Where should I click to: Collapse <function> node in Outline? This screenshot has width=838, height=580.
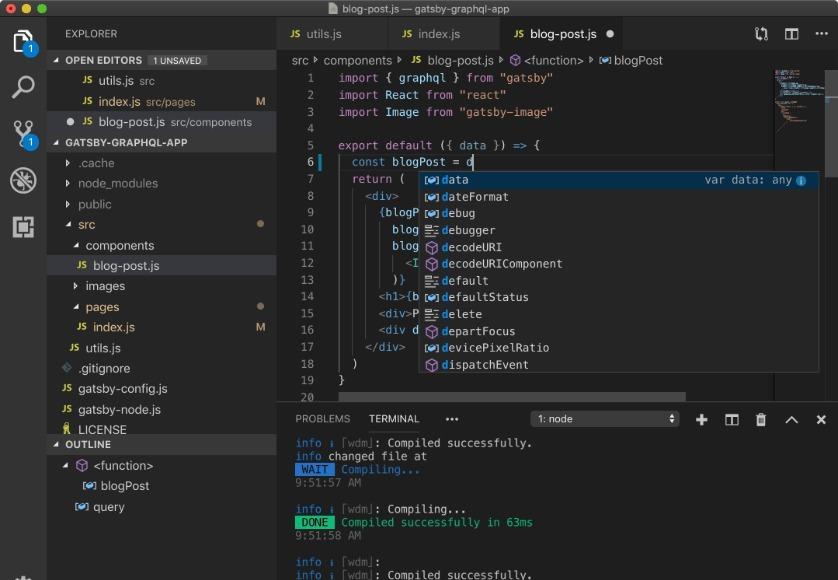click(x=66, y=466)
